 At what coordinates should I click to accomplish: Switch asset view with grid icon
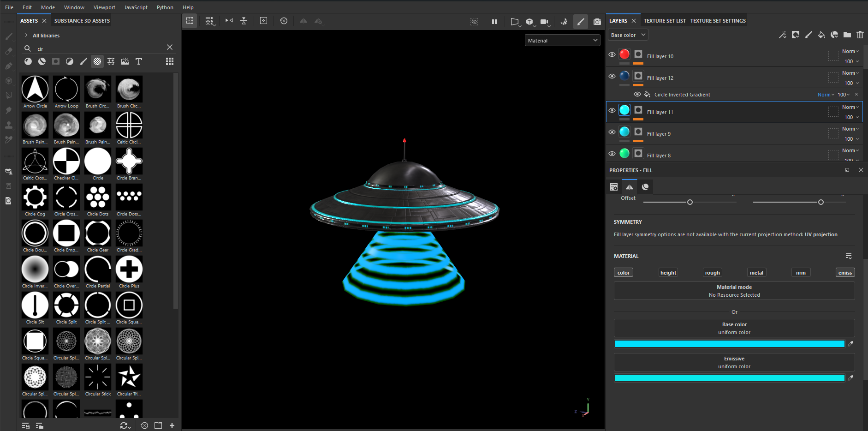(170, 61)
